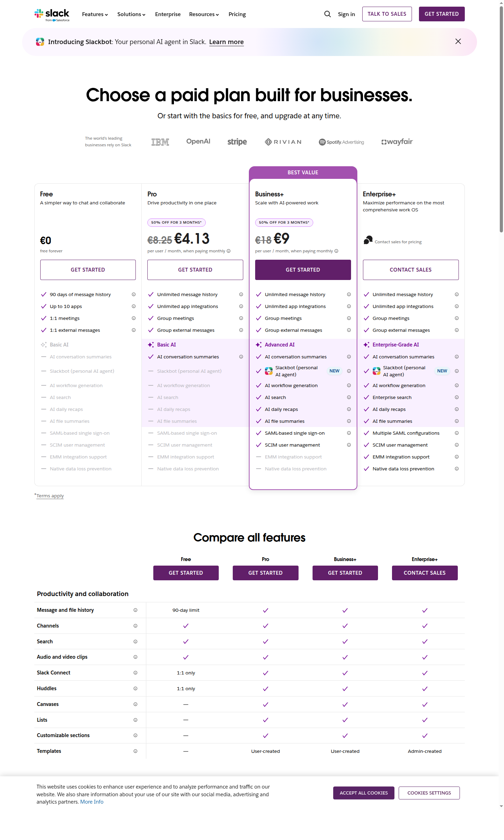Click info icon beside 1:1 meetings

click(134, 318)
